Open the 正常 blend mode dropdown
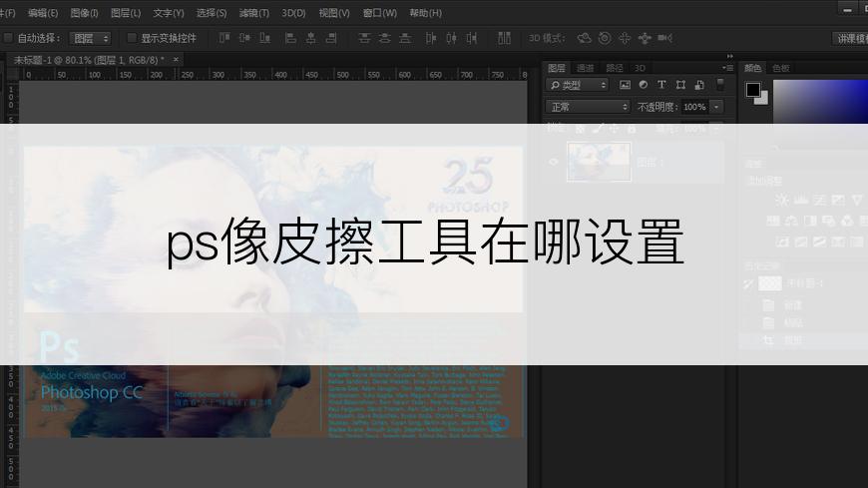The image size is (868, 488). coord(589,107)
